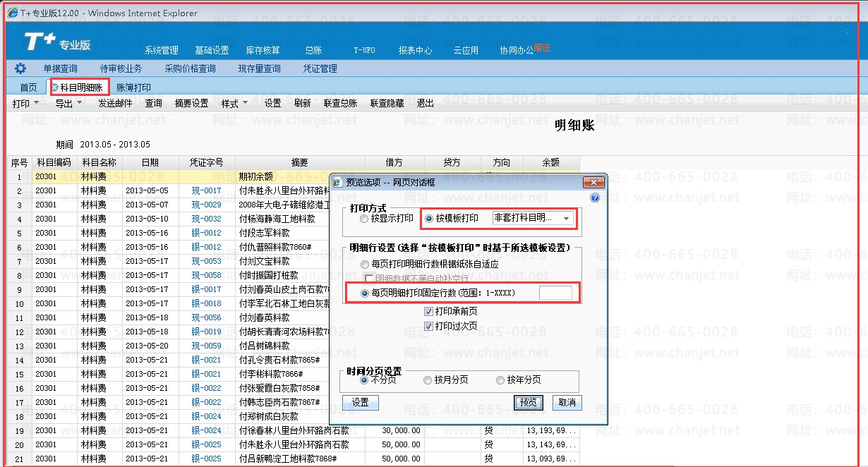
Task: Close the 科目明细账 tab via its x icon
Action: (x=55, y=87)
